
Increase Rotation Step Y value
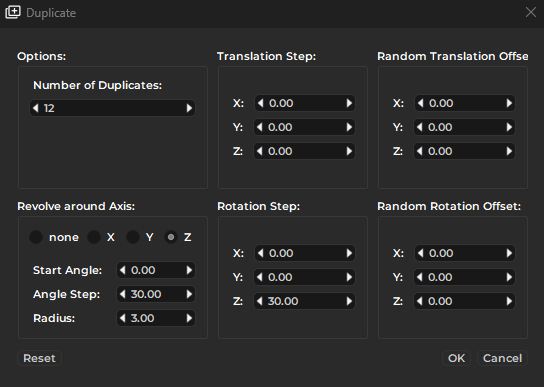tap(349, 277)
